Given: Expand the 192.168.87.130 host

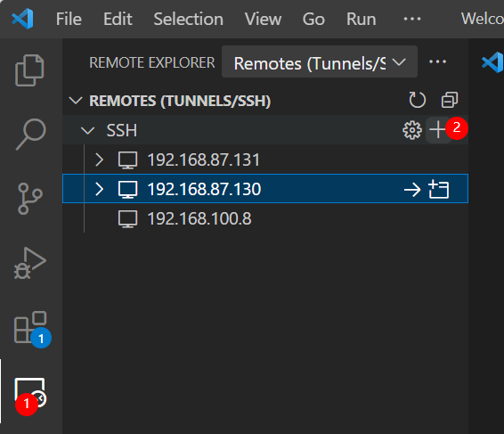Looking at the screenshot, I should (100, 189).
